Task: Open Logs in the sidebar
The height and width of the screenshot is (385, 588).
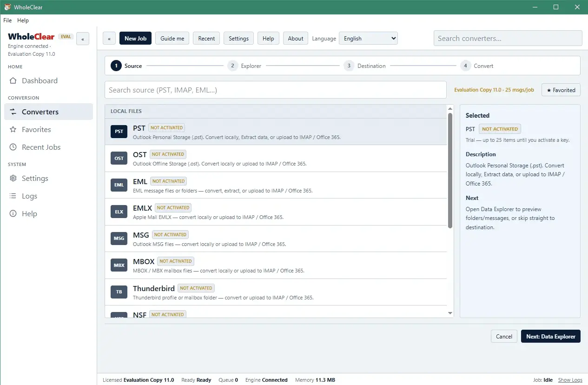Action: pos(48,196)
